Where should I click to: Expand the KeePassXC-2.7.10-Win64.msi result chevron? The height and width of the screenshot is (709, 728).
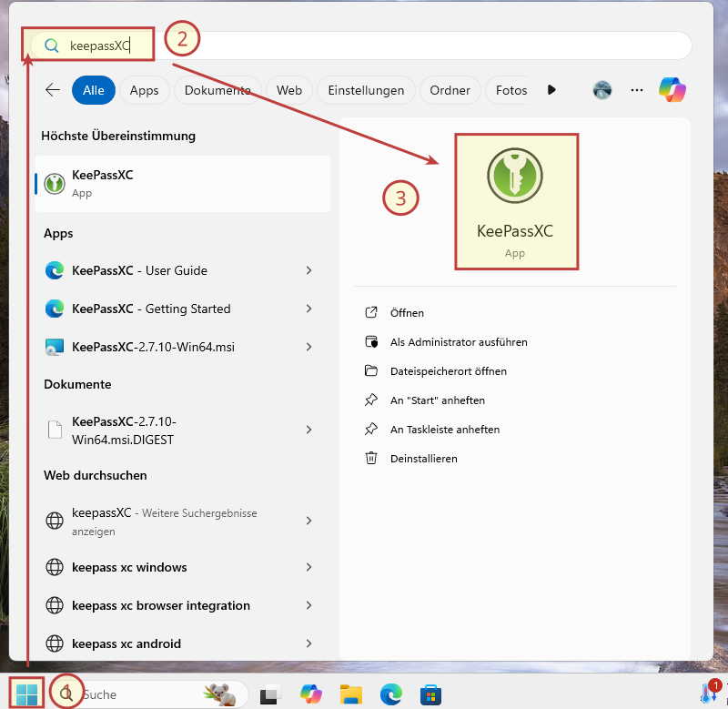(x=308, y=347)
